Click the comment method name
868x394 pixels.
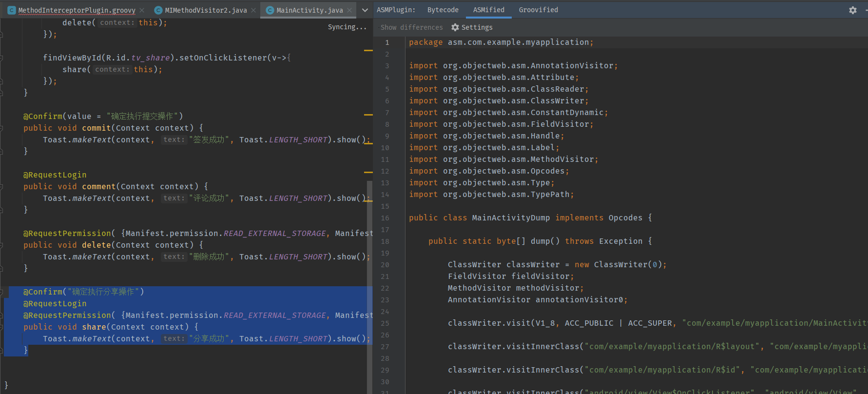point(99,187)
